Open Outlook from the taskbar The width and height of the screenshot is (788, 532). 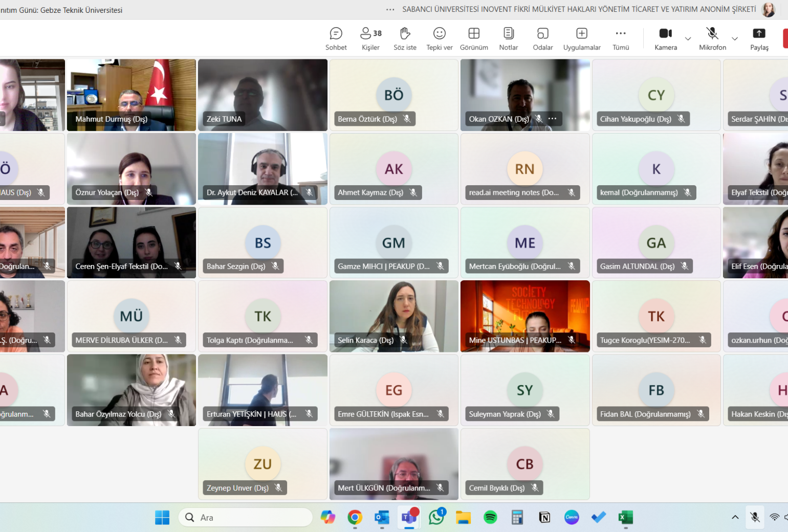pyautogui.click(x=382, y=518)
